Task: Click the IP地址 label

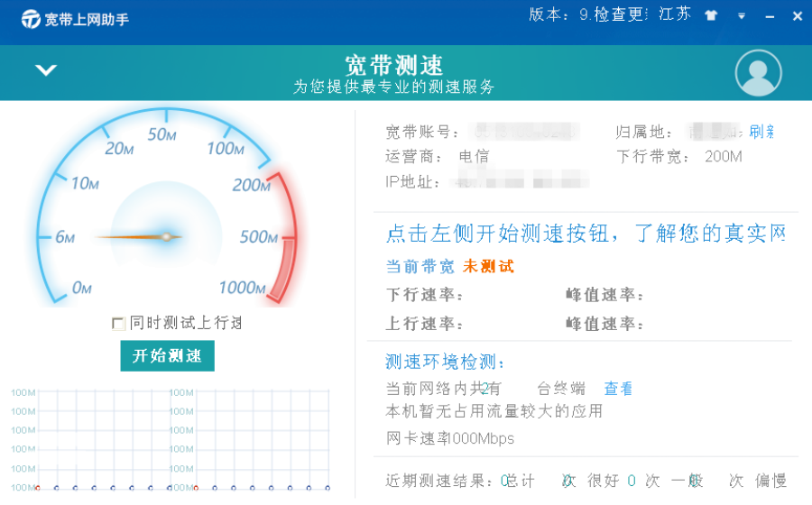Action: click(412, 181)
